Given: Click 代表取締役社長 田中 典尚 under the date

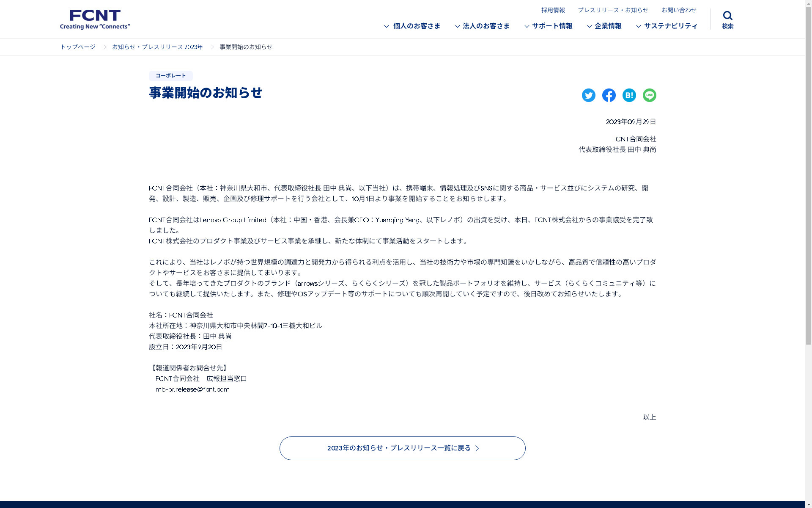Looking at the screenshot, I should pos(617,150).
